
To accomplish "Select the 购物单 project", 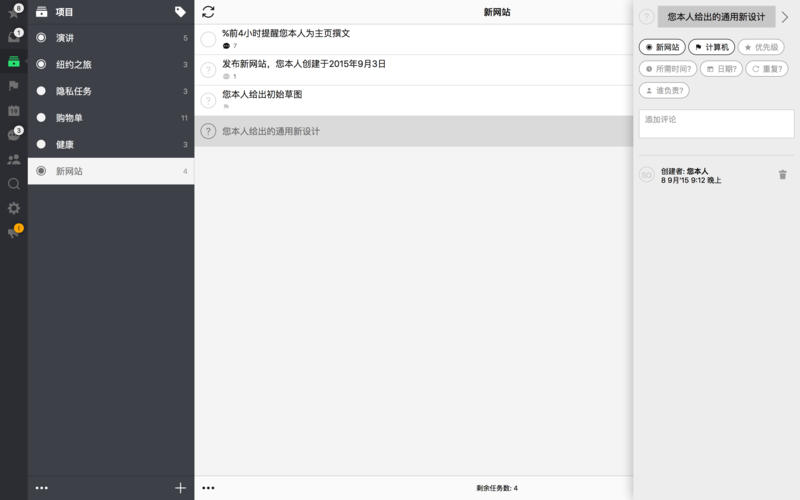I will (111, 117).
